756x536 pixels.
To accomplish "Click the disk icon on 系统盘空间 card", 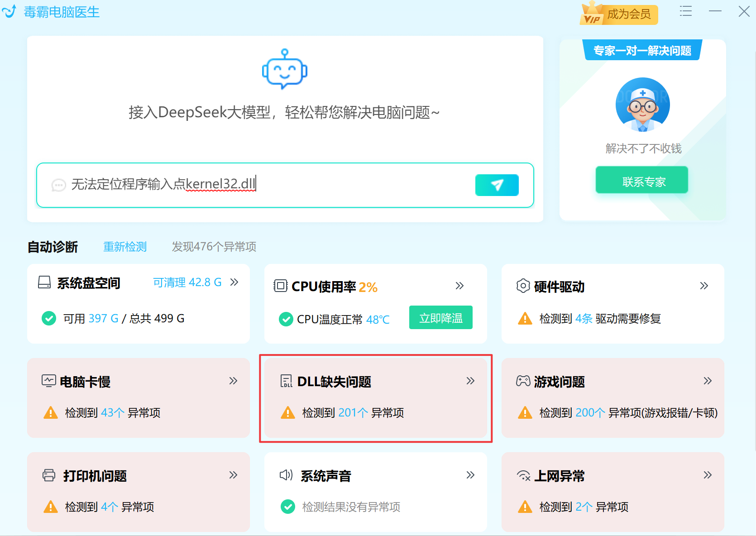I will point(44,282).
